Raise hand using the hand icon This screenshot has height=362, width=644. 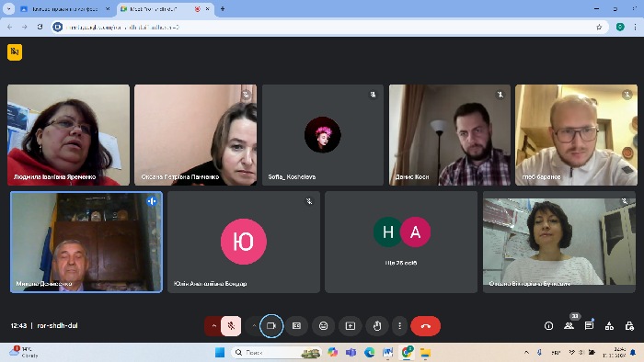[x=377, y=326]
